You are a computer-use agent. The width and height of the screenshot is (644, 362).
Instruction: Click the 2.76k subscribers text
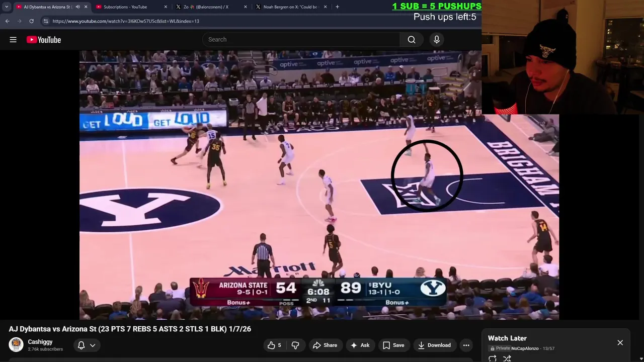click(45, 349)
